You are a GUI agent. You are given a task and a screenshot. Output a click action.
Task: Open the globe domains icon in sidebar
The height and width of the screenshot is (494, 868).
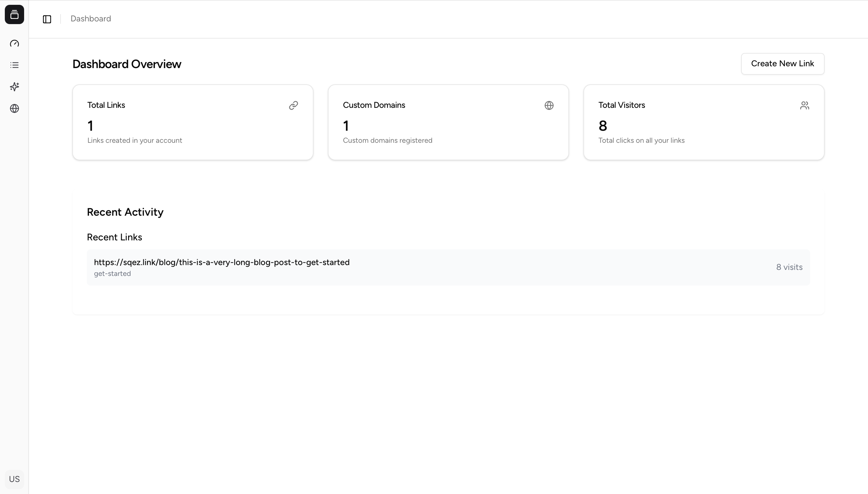(14, 108)
